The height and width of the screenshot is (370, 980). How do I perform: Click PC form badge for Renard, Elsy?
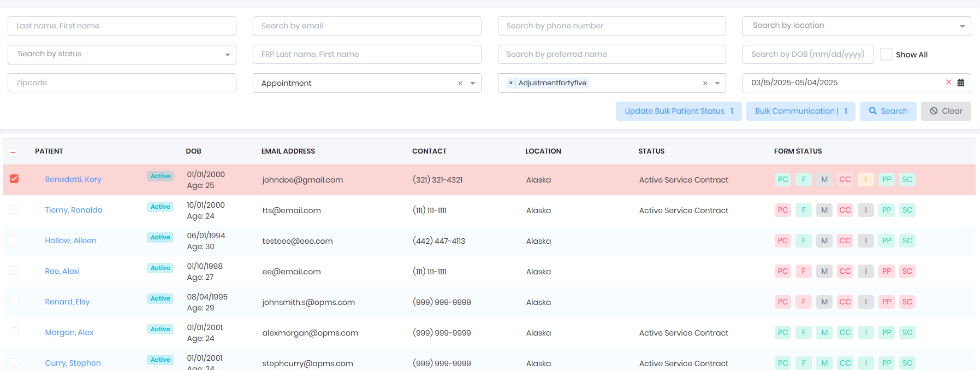(x=783, y=302)
